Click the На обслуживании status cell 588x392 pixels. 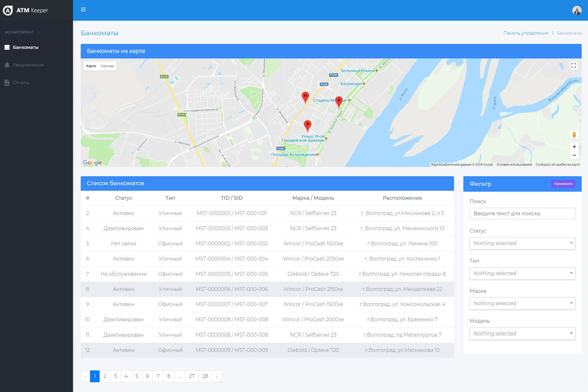(123, 274)
